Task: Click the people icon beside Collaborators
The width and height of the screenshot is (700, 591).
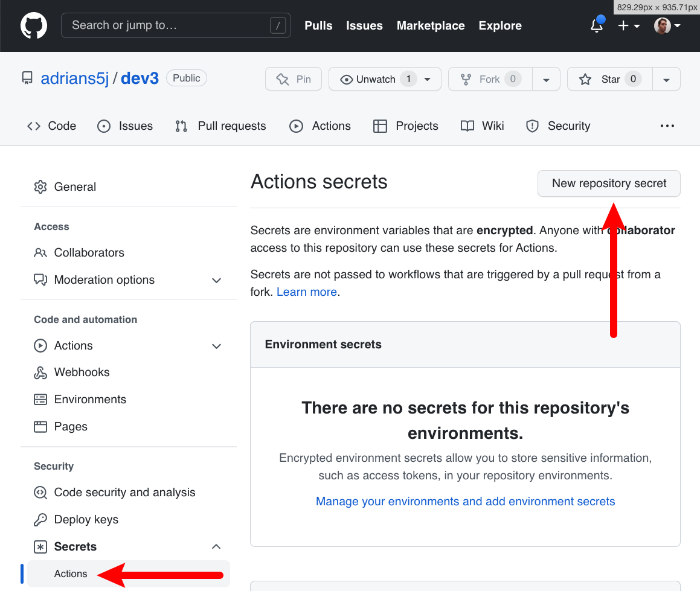Action: (x=40, y=252)
